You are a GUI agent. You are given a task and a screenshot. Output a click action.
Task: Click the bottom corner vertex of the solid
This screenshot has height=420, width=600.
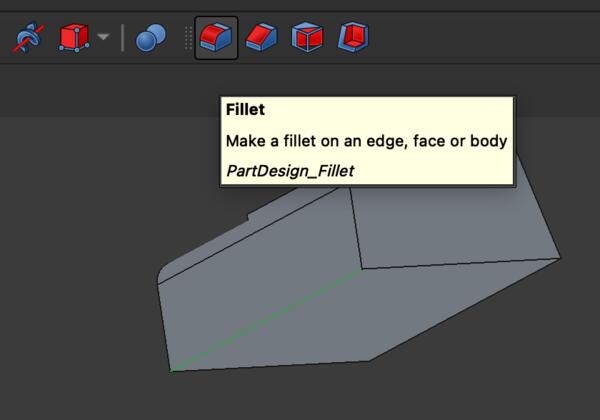[x=370, y=360]
